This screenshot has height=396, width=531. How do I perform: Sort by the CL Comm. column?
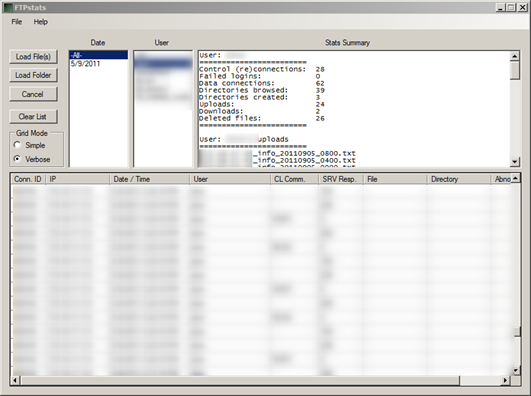coord(295,179)
